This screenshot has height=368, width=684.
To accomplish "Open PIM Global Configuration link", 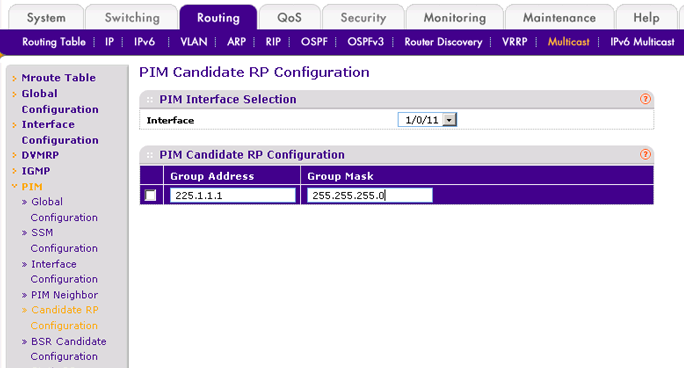I will coord(64,209).
